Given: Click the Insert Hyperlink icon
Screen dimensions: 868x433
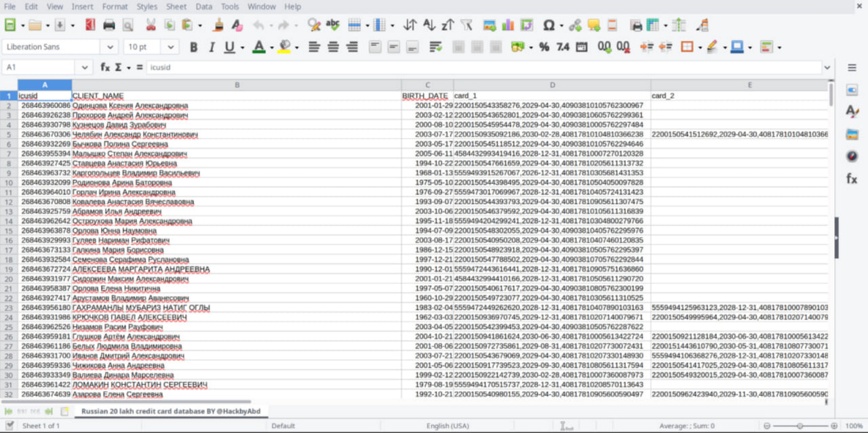Looking at the screenshot, I should pyautogui.click(x=575, y=25).
